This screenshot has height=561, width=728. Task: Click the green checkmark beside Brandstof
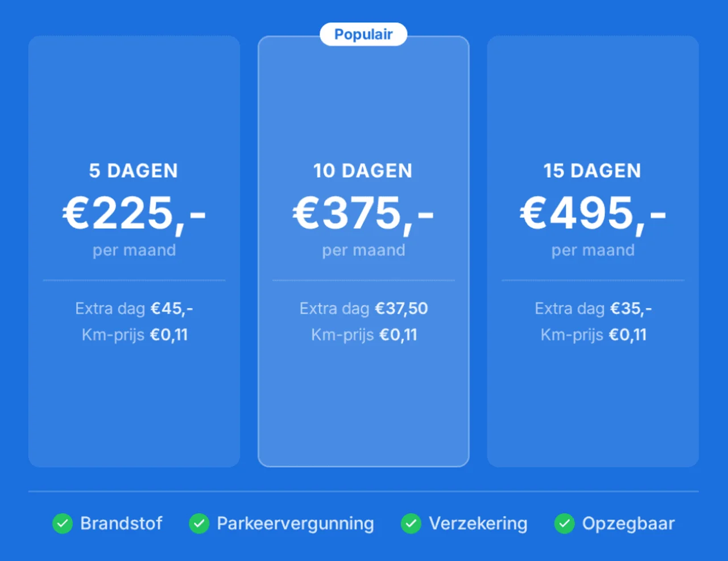(x=63, y=523)
